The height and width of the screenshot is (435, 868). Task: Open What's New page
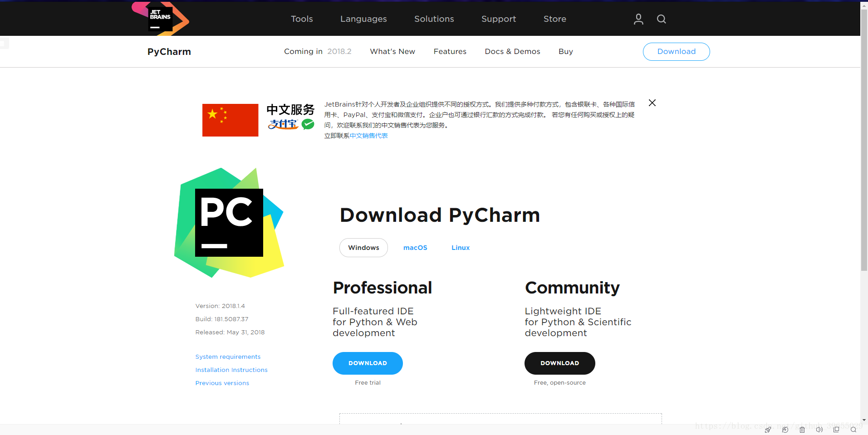[392, 52]
